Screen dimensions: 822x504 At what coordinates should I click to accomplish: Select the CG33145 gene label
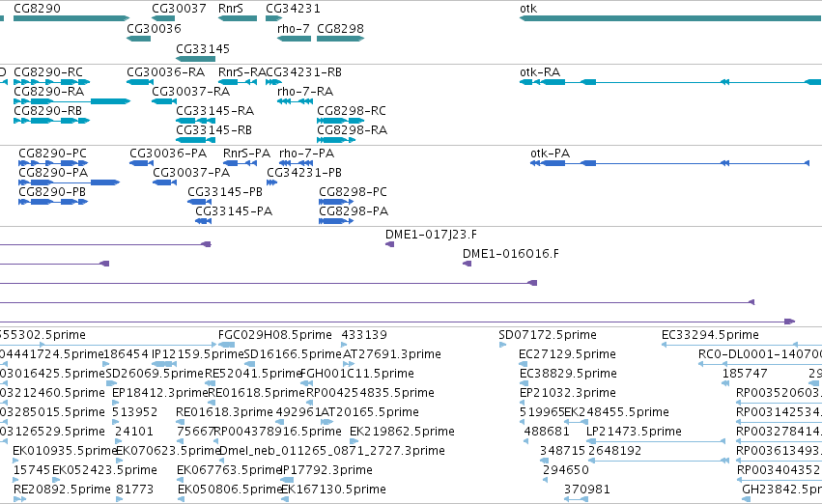pos(203,48)
